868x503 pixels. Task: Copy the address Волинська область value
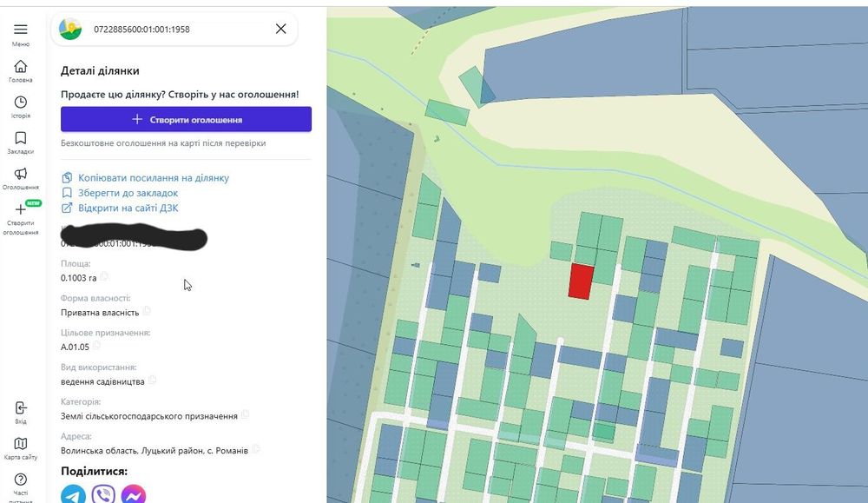(256, 449)
